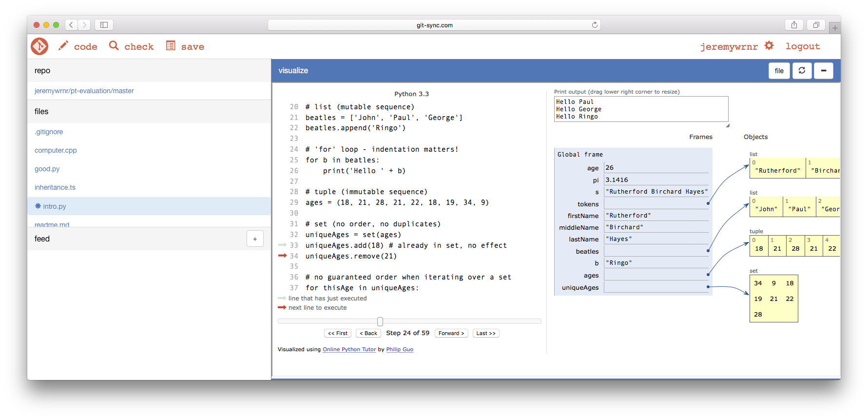
Task: Collapse visualize panel with minus button
Action: (x=824, y=71)
